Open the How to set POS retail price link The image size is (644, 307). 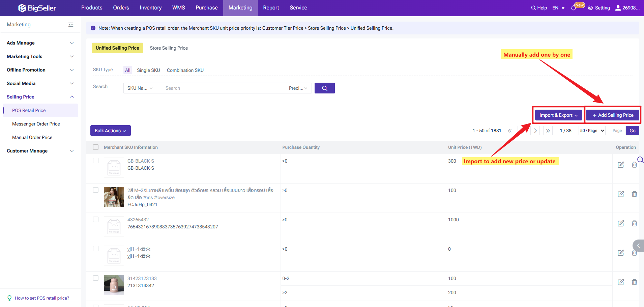click(42, 298)
